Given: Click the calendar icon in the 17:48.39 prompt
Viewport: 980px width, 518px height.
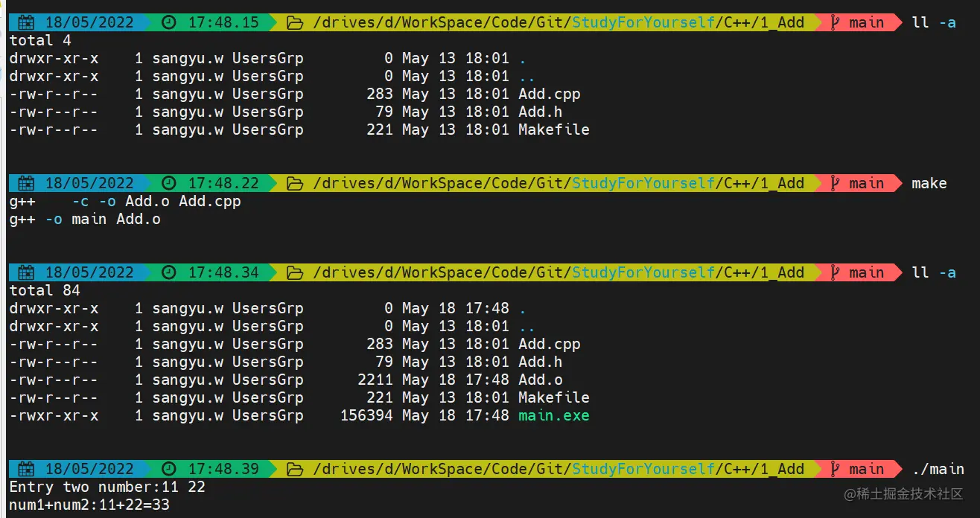Looking at the screenshot, I should tap(27, 469).
